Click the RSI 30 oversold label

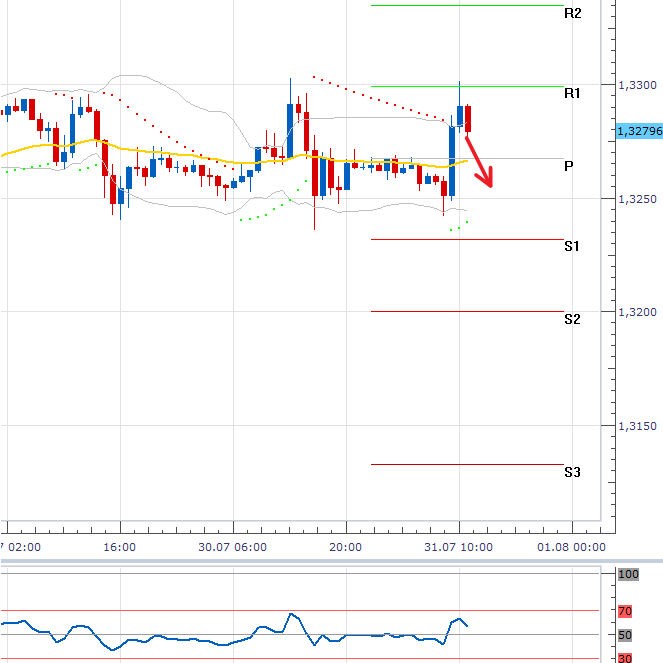pyautogui.click(x=625, y=658)
